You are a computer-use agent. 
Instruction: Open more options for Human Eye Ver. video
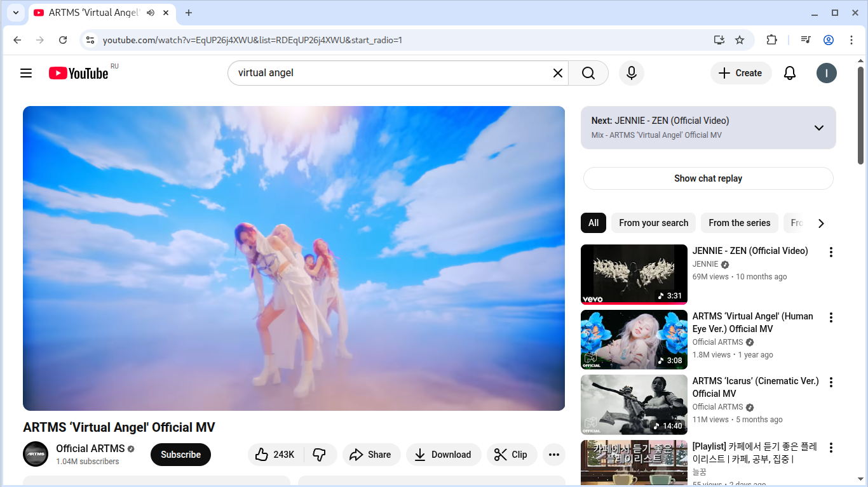tap(831, 317)
